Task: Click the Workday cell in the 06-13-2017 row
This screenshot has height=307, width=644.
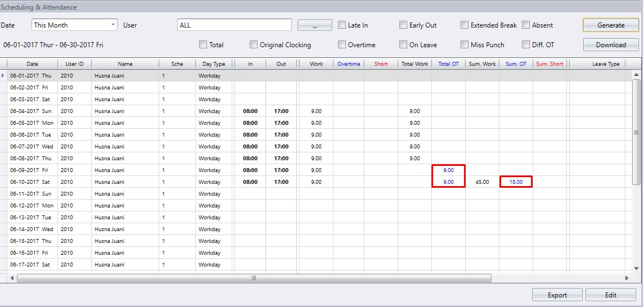Action: [214, 218]
